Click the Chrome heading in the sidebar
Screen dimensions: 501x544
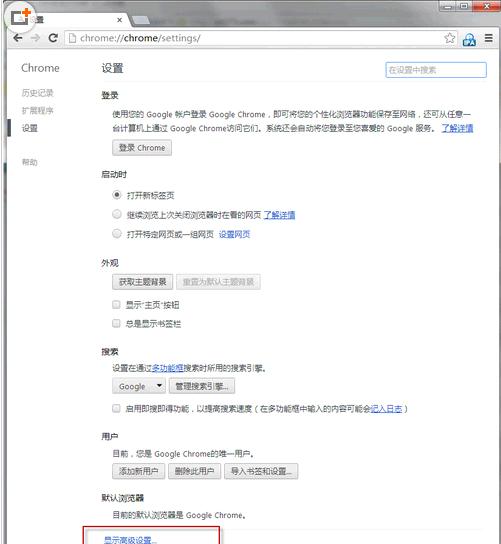[40, 68]
